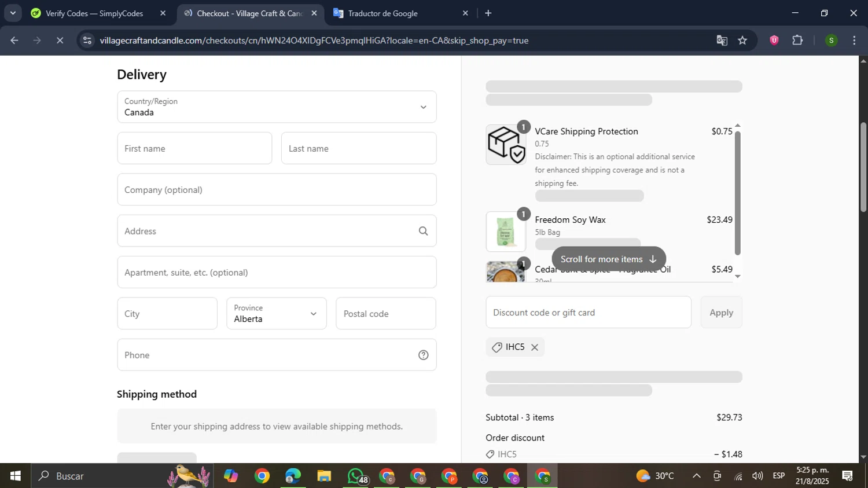Open the clock showing 5:25 p. m.
The image size is (868, 488).
tap(812, 476)
